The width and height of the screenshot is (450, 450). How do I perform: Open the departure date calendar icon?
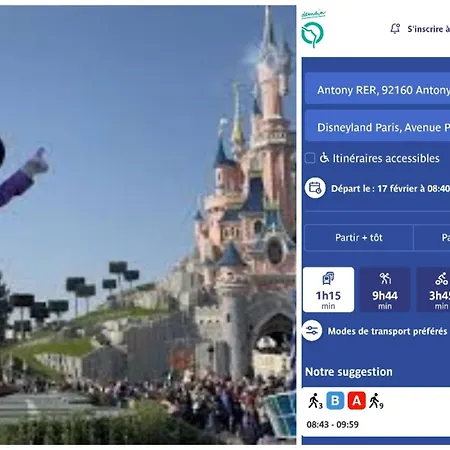[x=315, y=188]
